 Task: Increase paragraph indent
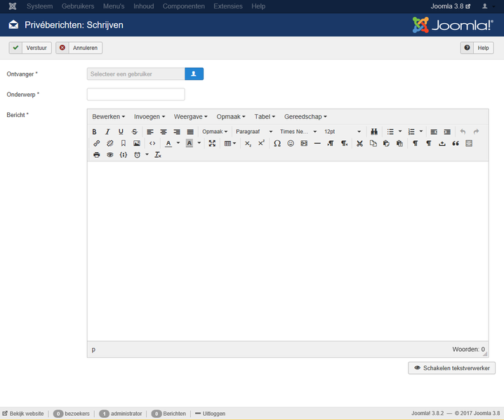point(447,132)
